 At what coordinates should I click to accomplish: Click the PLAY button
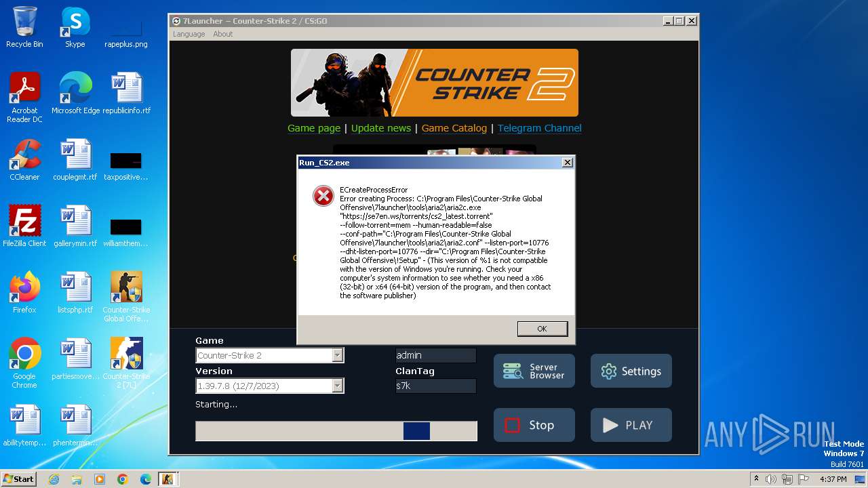631,425
